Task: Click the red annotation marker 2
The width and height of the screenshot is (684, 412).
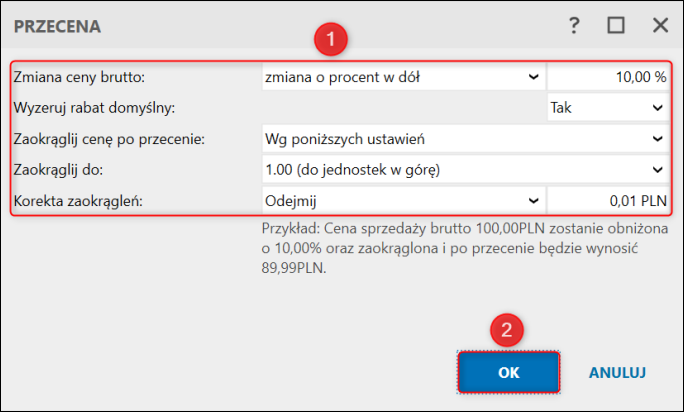Action: pyautogui.click(x=507, y=331)
